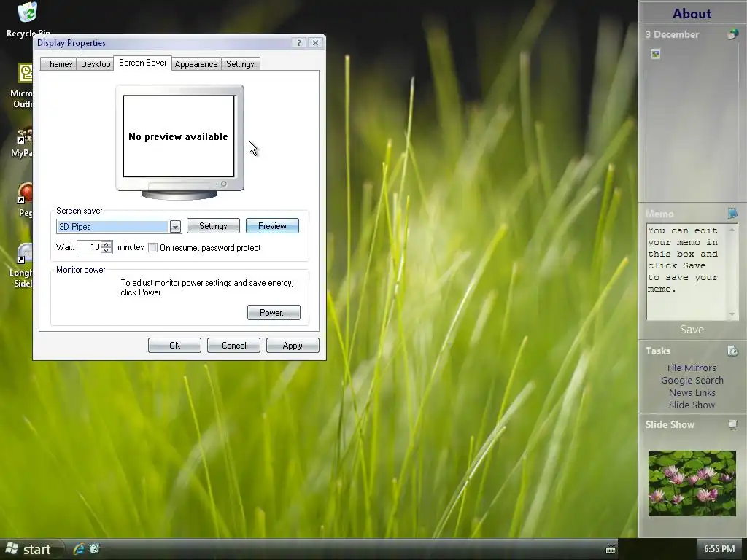Image resolution: width=747 pixels, height=560 pixels.
Task: Click the Display Properties title bar
Action: pos(162,43)
